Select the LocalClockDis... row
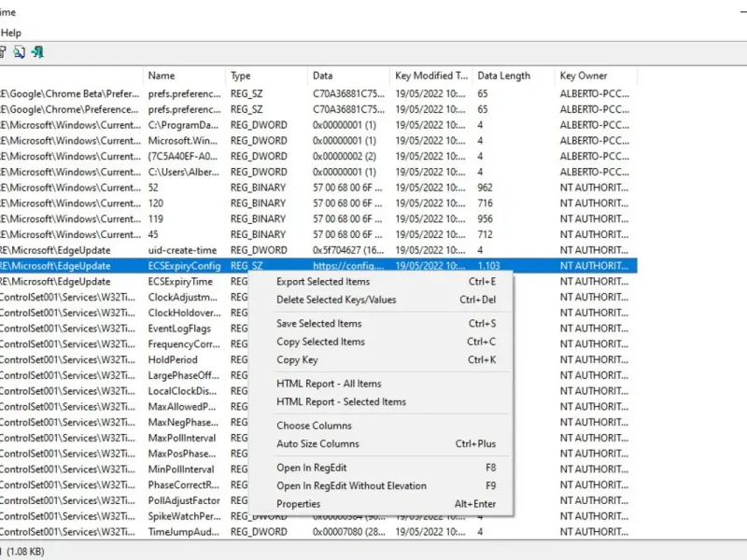This screenshot has height=560, width=747. (x=318, y=391)
